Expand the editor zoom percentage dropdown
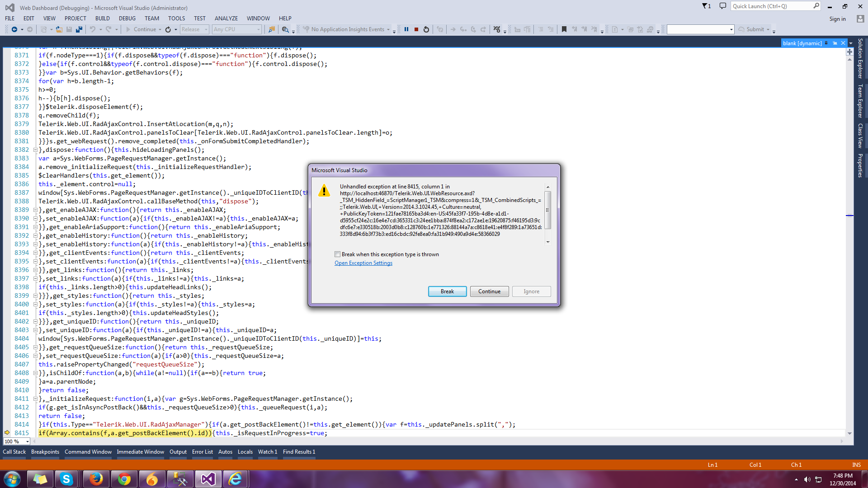 tap(27, 441)
